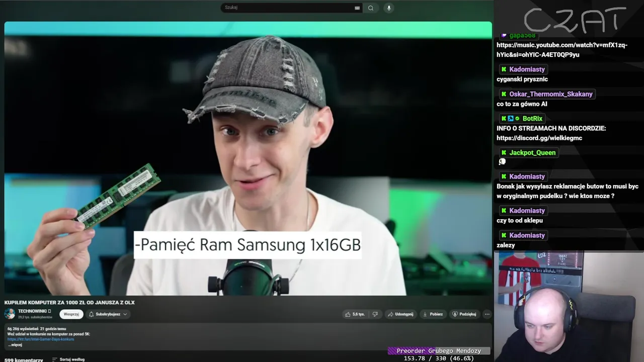644x362 pixels.
Task: Click the video title KUPIŁEM KOMPUTER text
Action: (69, 303)
